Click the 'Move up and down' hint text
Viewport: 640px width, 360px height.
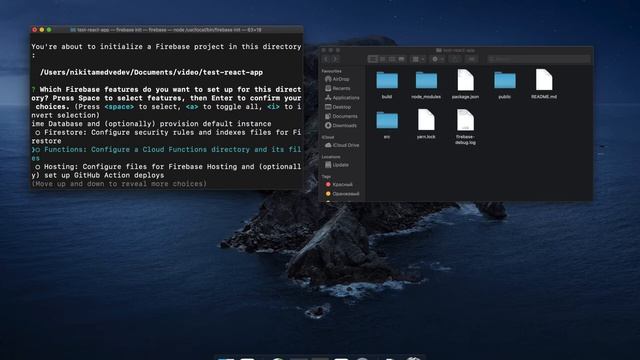pos(119,184)
